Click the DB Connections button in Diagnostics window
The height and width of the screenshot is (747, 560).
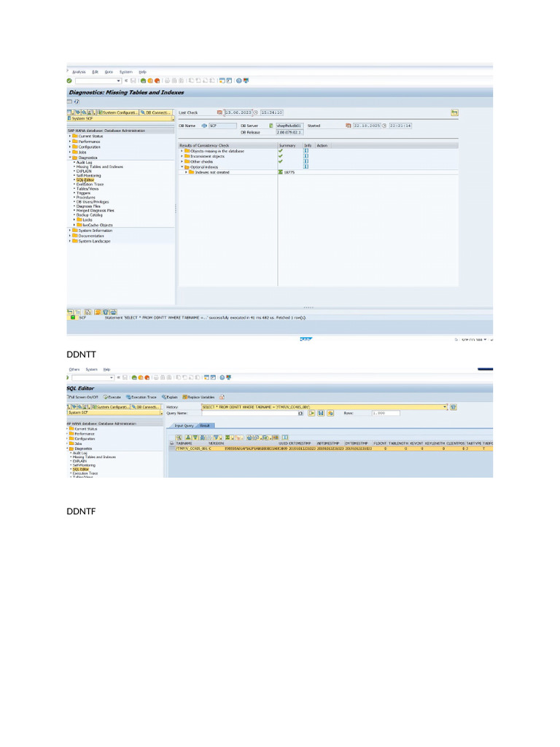[157, 112]
